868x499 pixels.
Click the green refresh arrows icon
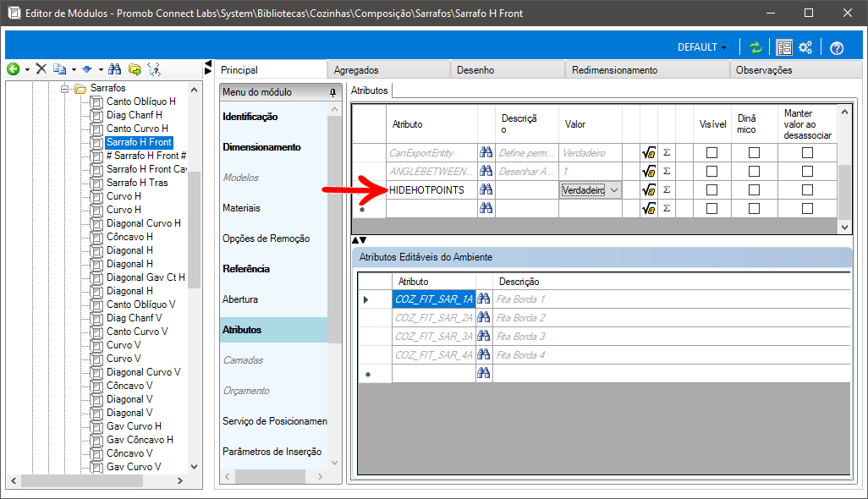755,47
